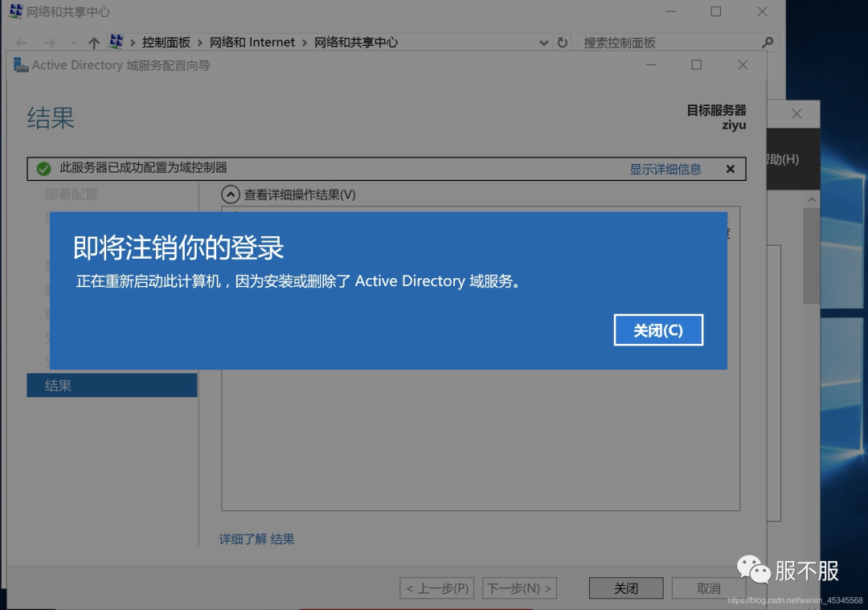The height and width of the screenshot is (610, 868).
Task: Click 网络和共享中心 breadcrumb segment
Action: pyautogui.click(x=356, y=43)
